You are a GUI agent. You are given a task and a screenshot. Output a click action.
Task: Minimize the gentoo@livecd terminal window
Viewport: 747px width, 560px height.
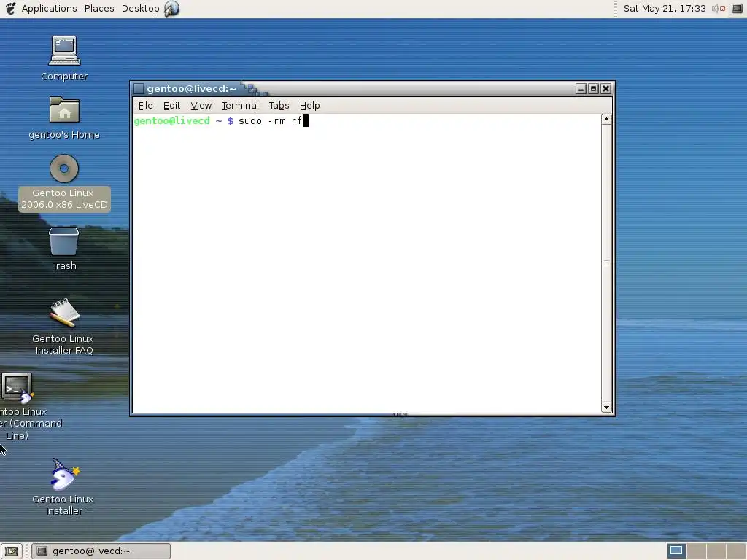point(581,88)
